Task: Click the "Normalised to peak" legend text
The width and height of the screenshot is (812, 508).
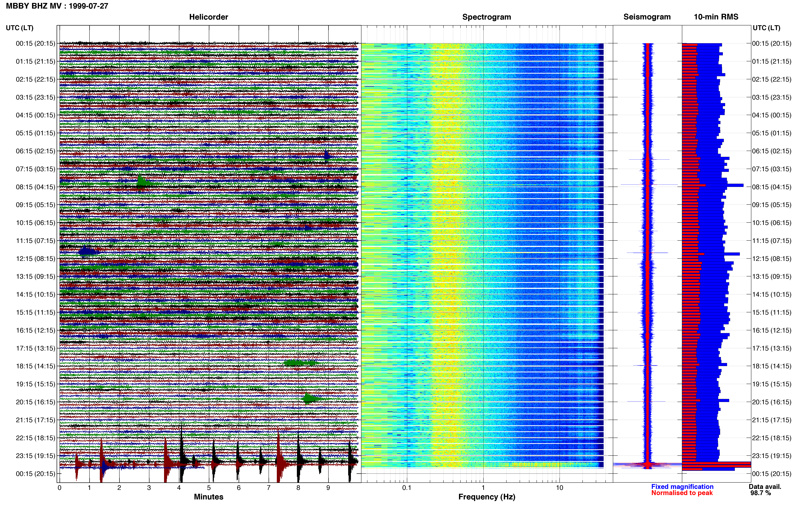Action: click(682, 493)
